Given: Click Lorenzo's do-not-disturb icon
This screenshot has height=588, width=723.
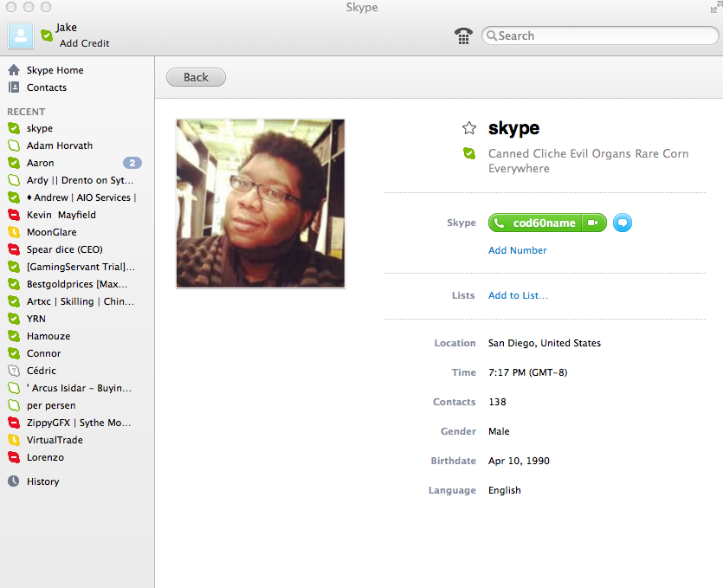Looking at the screenshot, I should pyautogui.click(x=14, y=457).
